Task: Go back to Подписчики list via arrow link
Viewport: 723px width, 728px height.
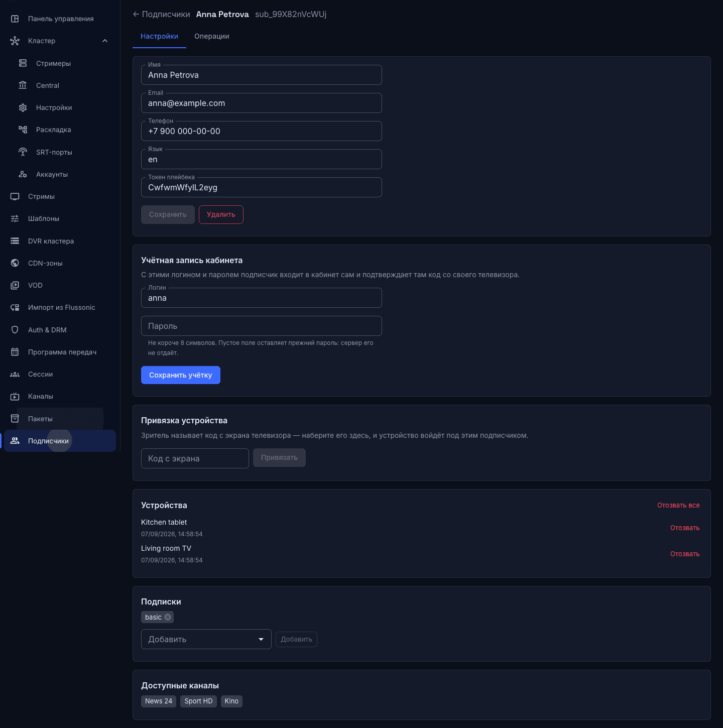Action: [x=161, y=14]
